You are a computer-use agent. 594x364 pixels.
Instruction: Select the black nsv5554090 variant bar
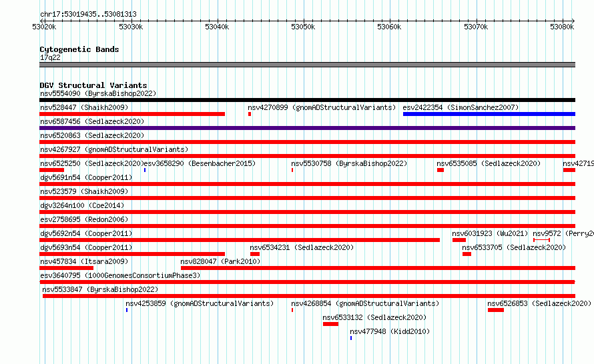click(307, 100)
